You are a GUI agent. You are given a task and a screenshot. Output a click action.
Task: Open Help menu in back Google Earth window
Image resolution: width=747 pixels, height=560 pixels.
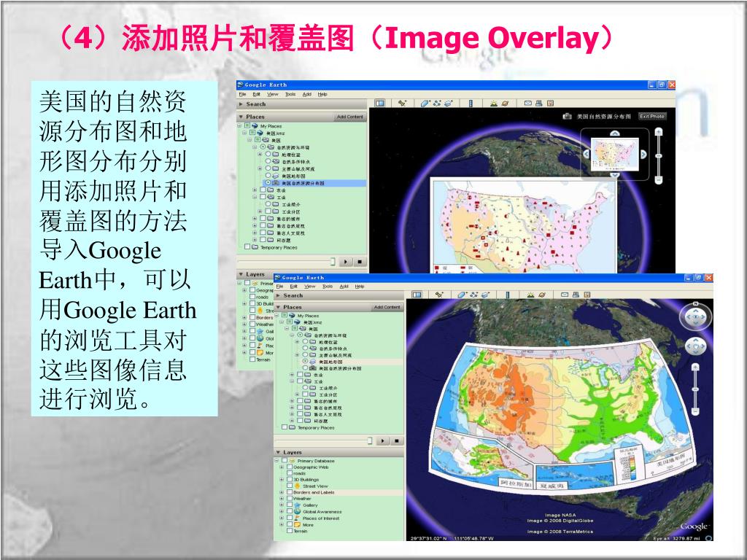[x=322, y=94]
